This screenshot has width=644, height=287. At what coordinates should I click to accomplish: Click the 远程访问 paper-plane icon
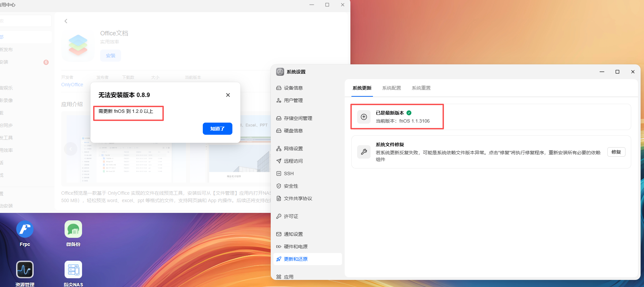(x=279, y=161)
